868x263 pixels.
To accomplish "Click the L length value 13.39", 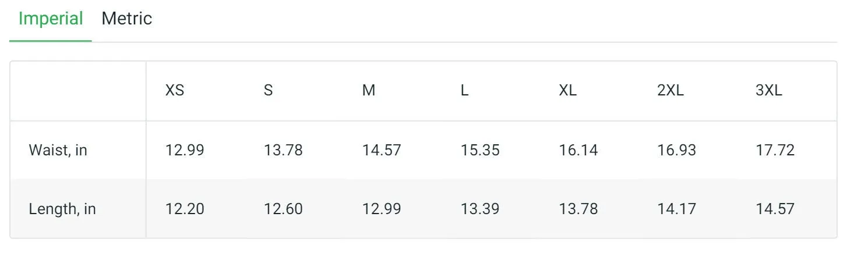I will [480, 209].
